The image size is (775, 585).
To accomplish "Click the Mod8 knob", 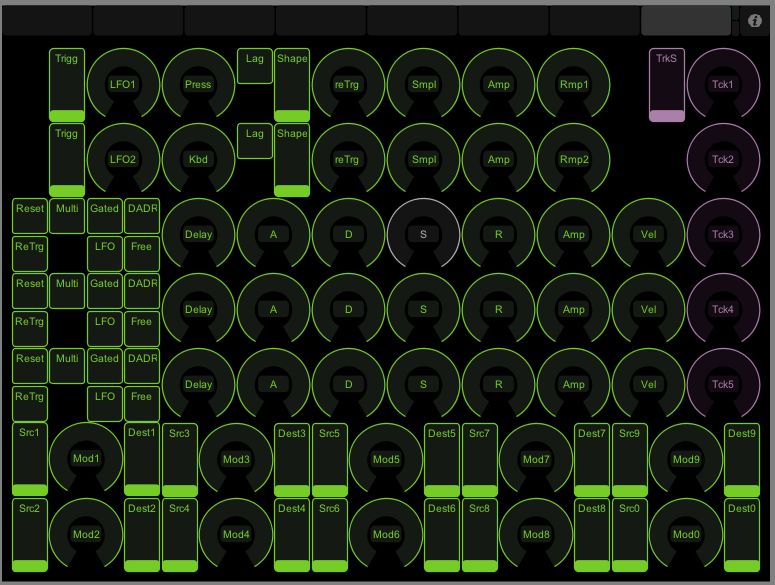I will point(536,534).
